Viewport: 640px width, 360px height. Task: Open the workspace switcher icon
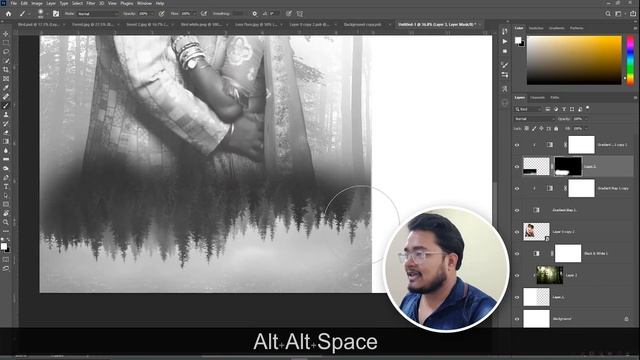pos(619,13)
